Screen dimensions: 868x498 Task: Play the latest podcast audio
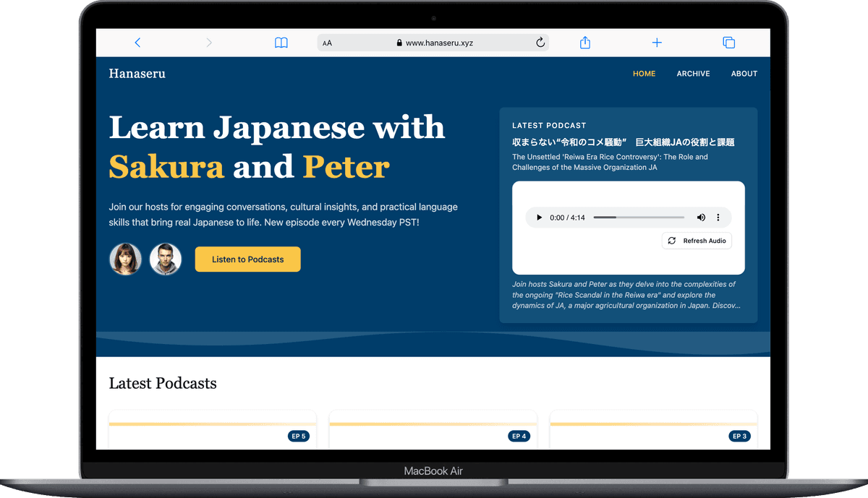(538, 218)
